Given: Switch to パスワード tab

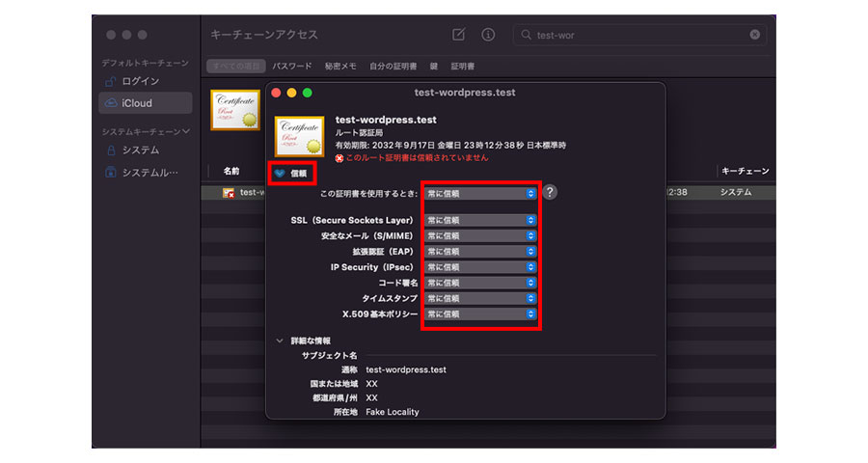Looking at the screenshot, I should [x=291, y=67].
